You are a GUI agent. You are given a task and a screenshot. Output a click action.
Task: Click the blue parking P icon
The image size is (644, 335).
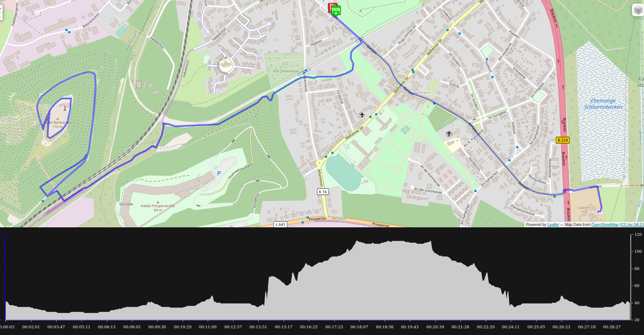[219, 173]
